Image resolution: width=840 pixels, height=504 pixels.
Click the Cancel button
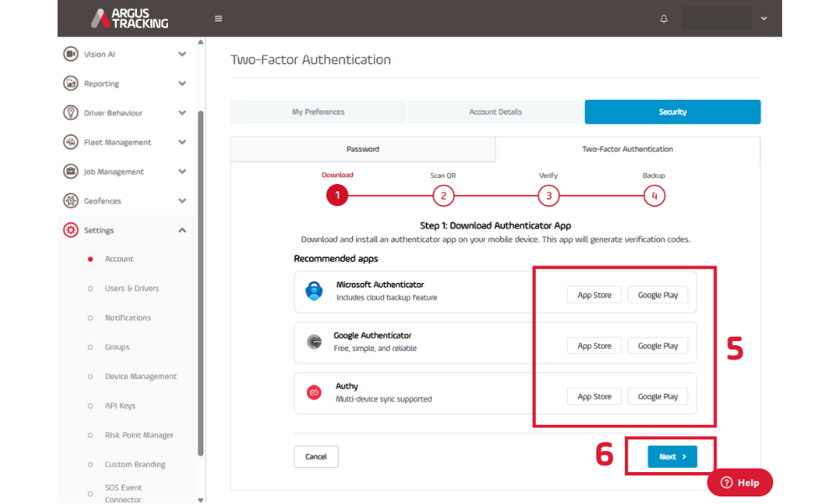(316, 456)
